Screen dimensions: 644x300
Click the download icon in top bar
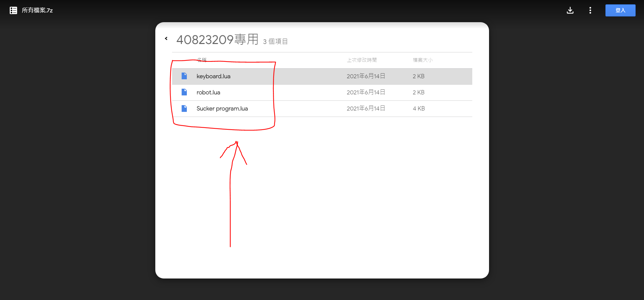pos(570,10)
